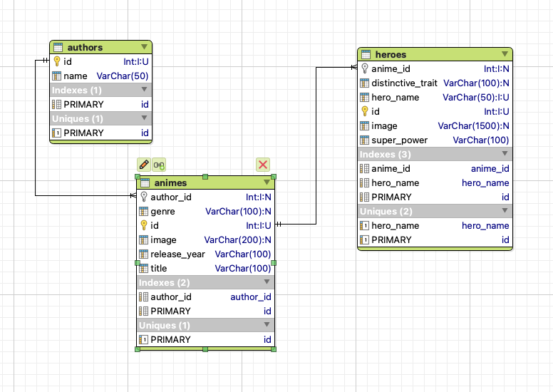Select the animes table title
This screenshot has height=392, width=553.
point(171,182)
